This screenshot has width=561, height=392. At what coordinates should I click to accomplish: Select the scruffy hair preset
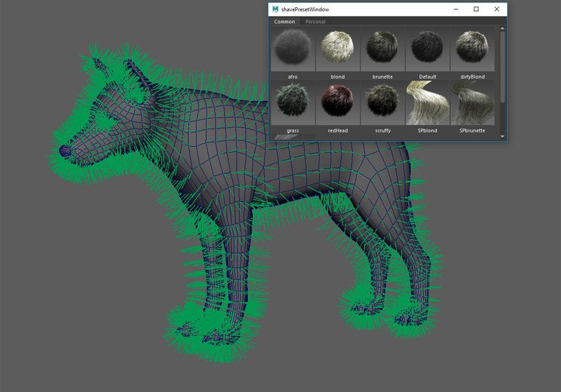coord(383,103)
